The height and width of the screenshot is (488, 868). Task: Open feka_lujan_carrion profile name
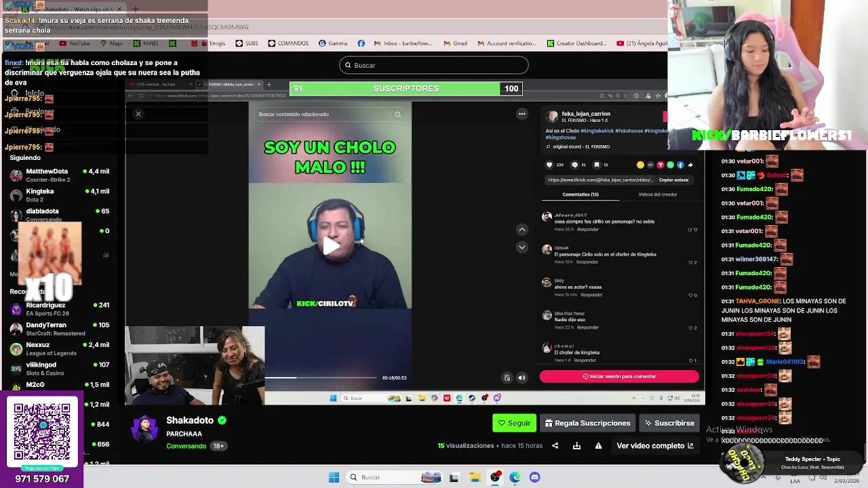point(586,114)
